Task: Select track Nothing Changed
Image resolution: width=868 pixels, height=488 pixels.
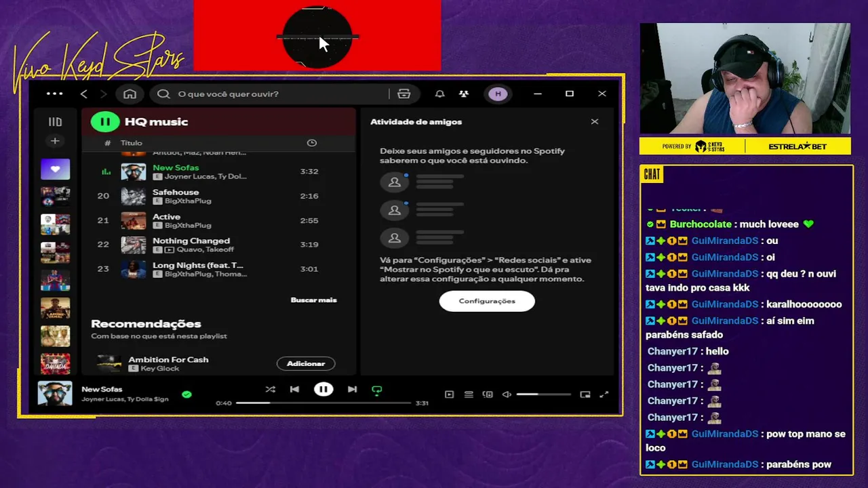Action: [x=218, y=245]
